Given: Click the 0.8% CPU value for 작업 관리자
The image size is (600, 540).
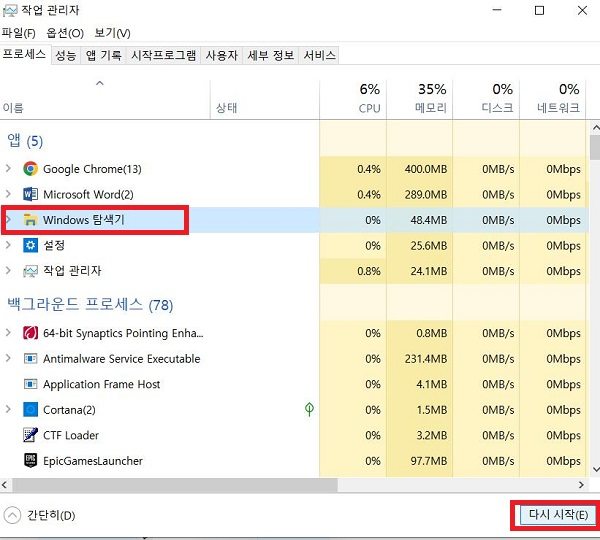Looking at the screenshot, I should coord(369,271).
